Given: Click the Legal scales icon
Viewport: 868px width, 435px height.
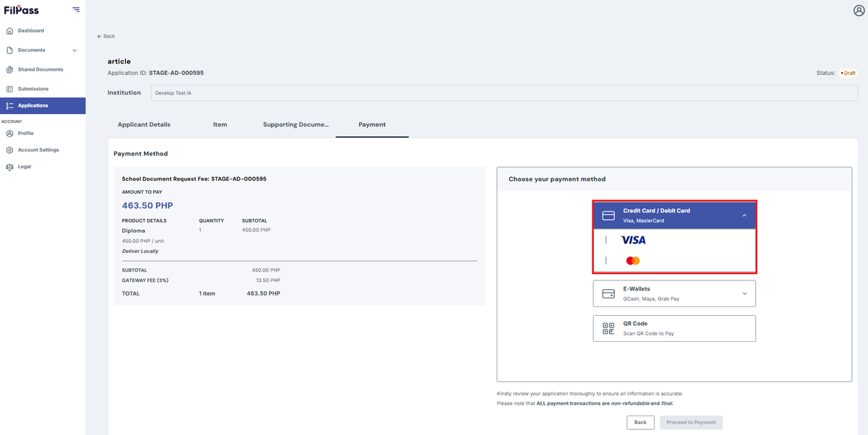Looking at the screenshot, I should point(9,167).
